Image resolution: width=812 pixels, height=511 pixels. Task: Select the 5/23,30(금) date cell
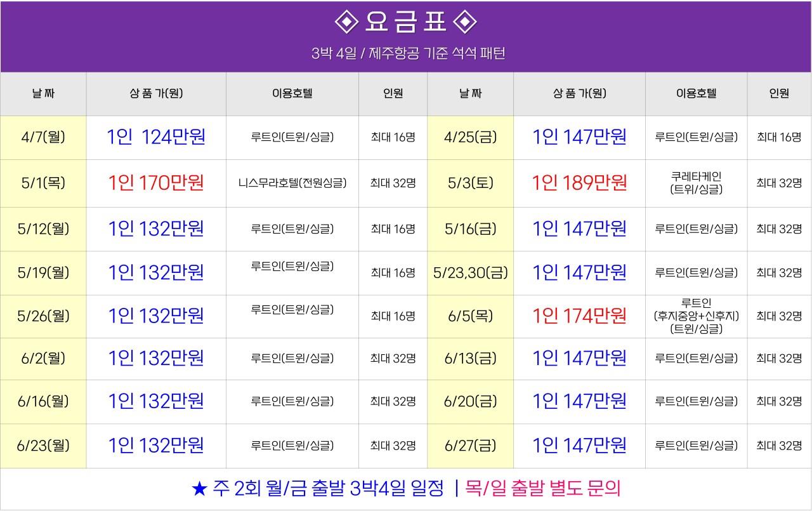(471, 273)
